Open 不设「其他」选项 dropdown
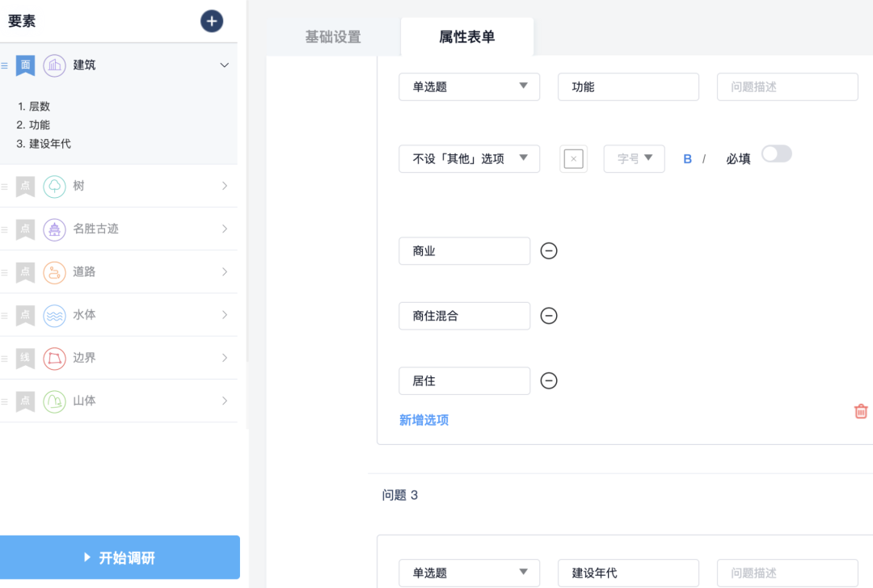The image size is (873, 588). point(470,158)
